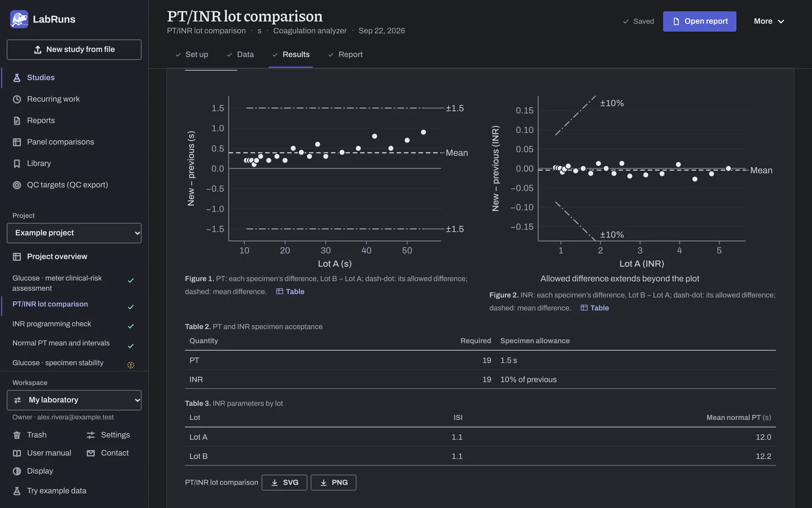Click the swap arrows icon in workspace selector

17,400
